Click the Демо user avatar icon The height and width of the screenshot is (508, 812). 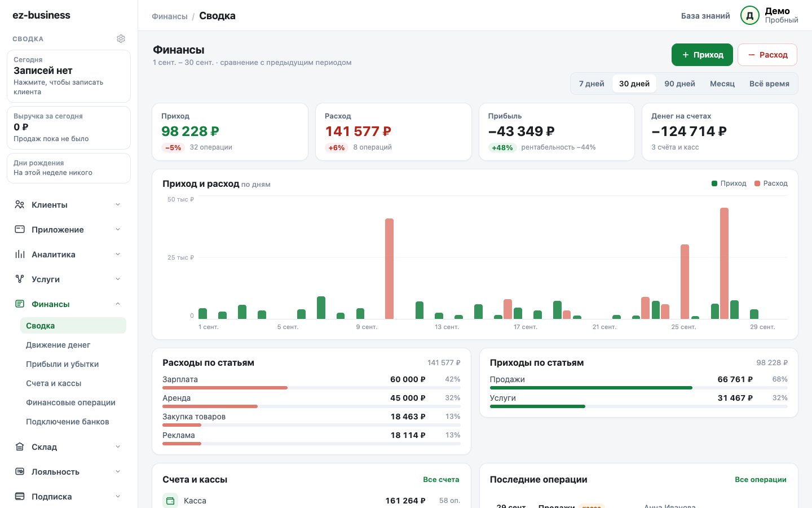point(750,15)
